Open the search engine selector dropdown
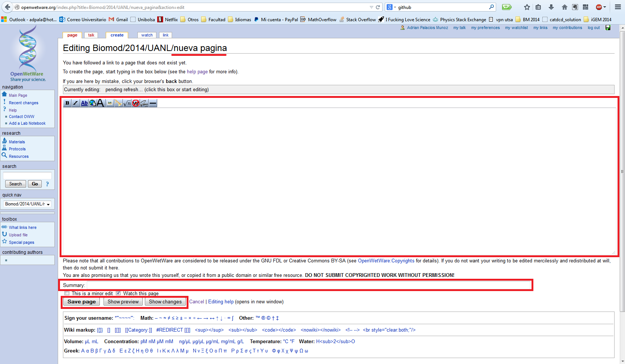The image size is (625, 364). click(x=391, y=7)
